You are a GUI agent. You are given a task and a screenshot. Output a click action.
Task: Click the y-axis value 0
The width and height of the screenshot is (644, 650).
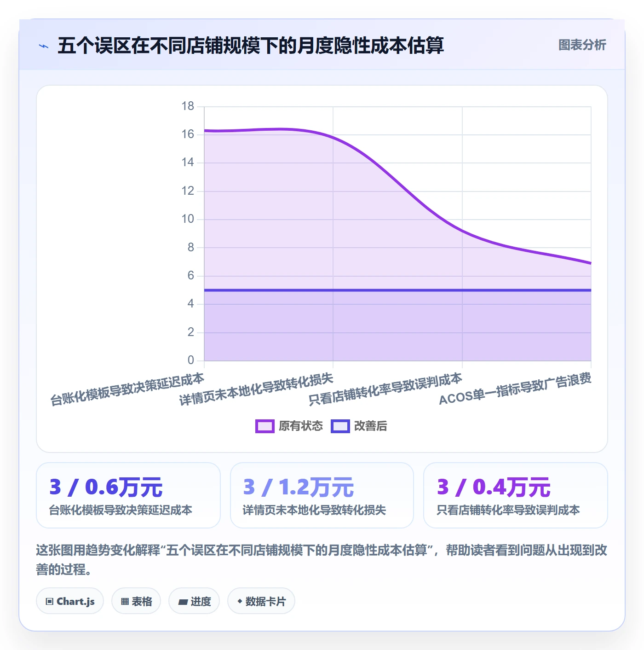pyautogui.click(x=191, y=360)
